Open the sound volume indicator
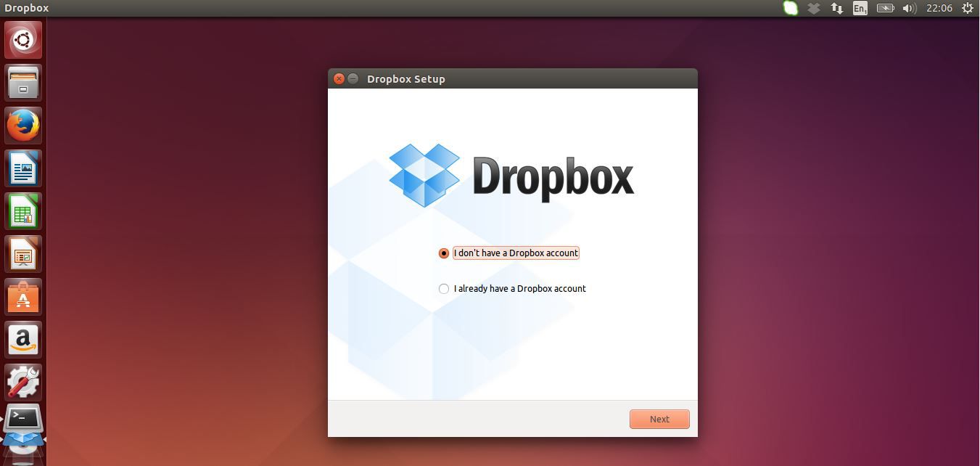The width and height of the screenshot is (980, 466). (909, 8)
